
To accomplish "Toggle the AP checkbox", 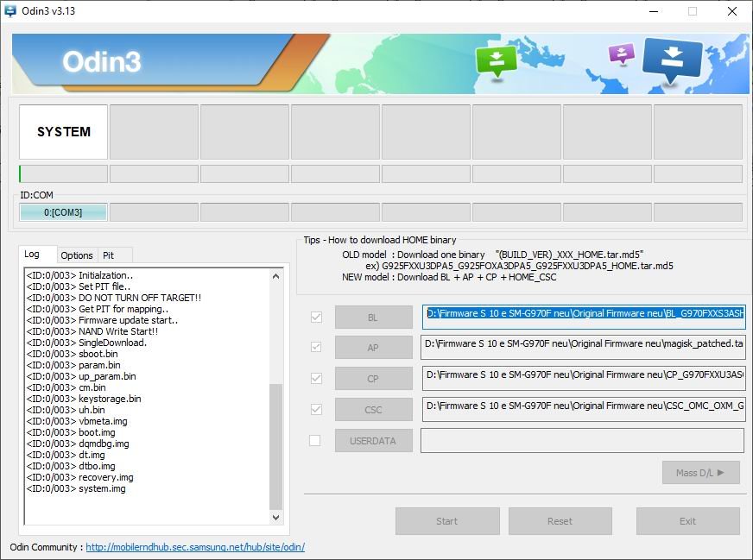I will coord(316,347).
